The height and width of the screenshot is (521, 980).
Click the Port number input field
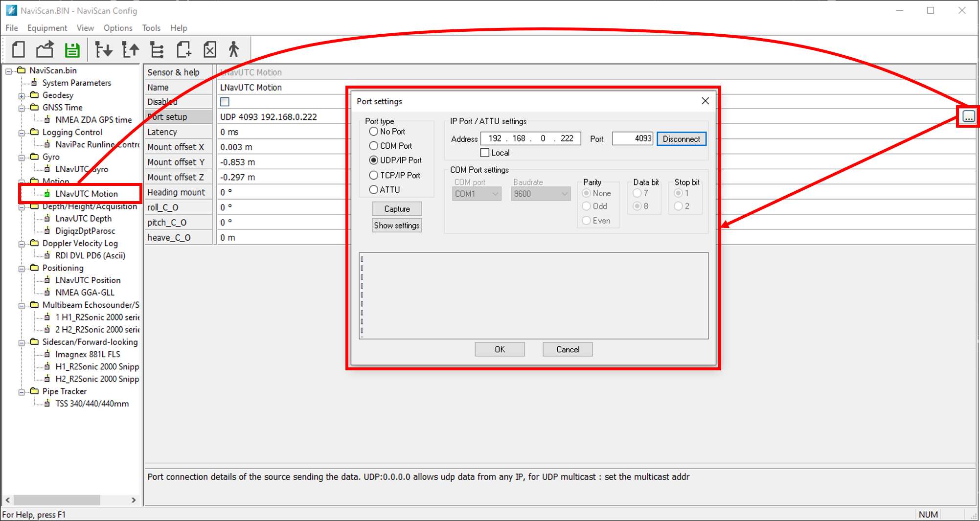tap(632, 139)
